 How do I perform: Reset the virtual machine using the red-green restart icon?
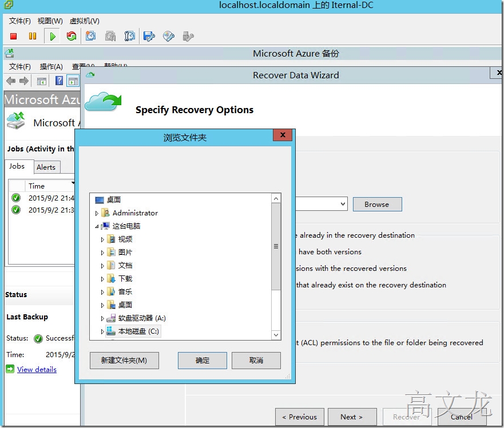(x=72, y=36)
